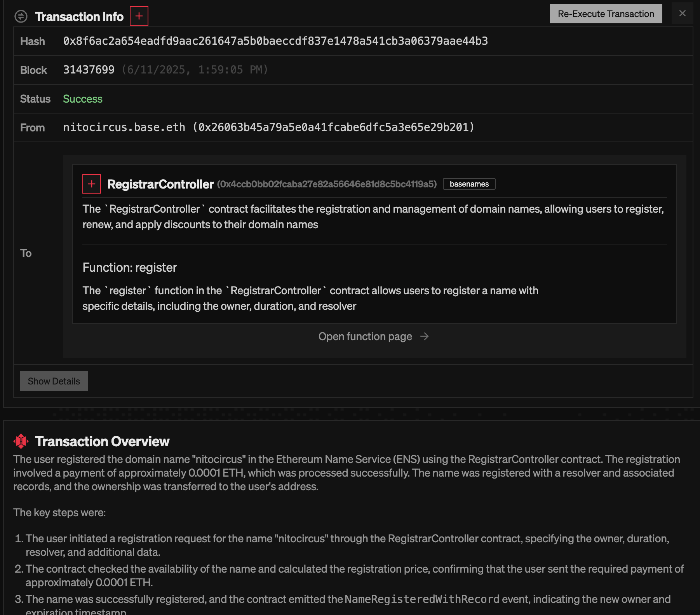
Task: Click the From row label
Action: [x=32, y=127]
